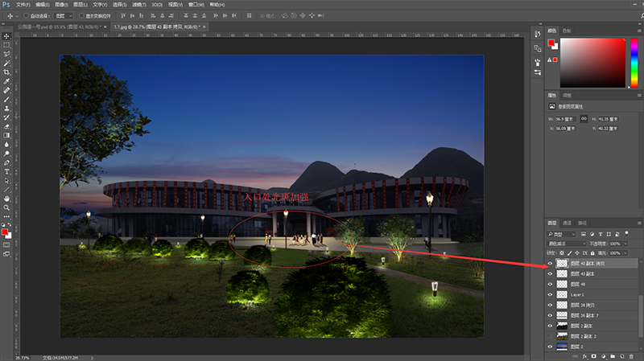644x361 pixels.
Task: Select the Horizontal Type tool
Action: pos(6,171)
